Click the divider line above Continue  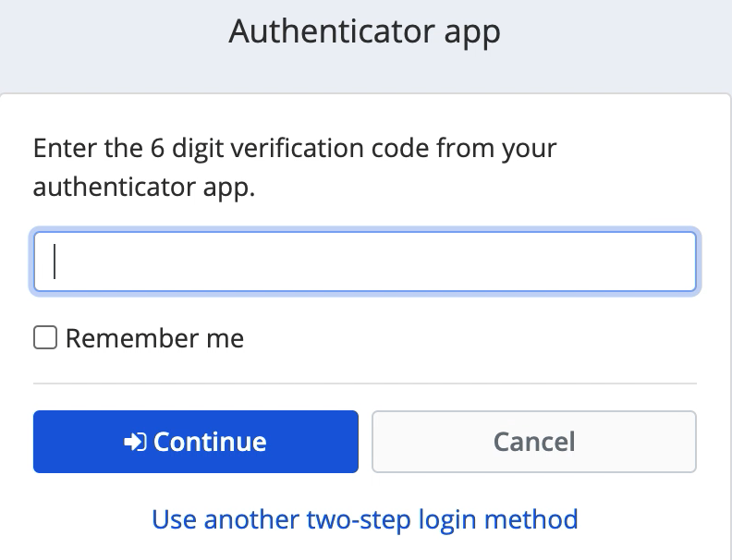(364, 383)
